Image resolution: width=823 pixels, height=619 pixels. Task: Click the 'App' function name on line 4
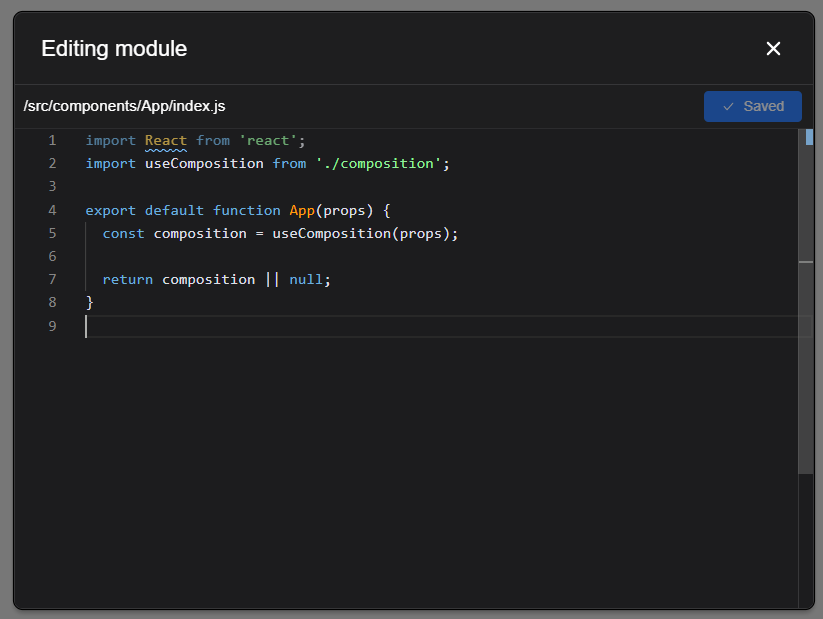pos(302,211)
